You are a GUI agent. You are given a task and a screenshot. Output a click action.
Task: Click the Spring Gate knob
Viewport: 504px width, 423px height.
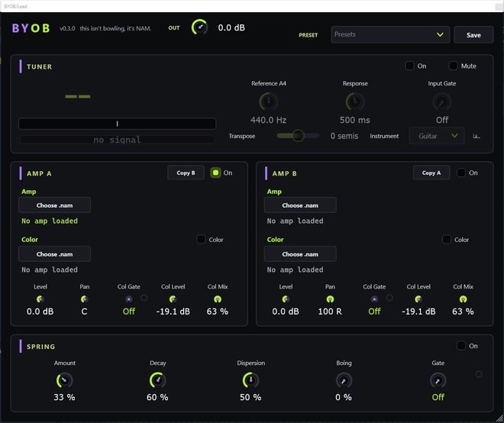[438, 380]
